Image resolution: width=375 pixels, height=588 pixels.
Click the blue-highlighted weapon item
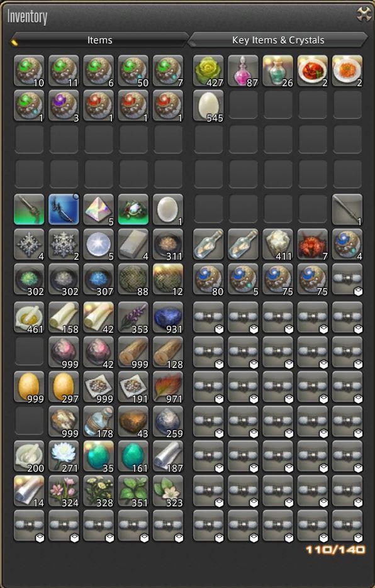(64, 209)
